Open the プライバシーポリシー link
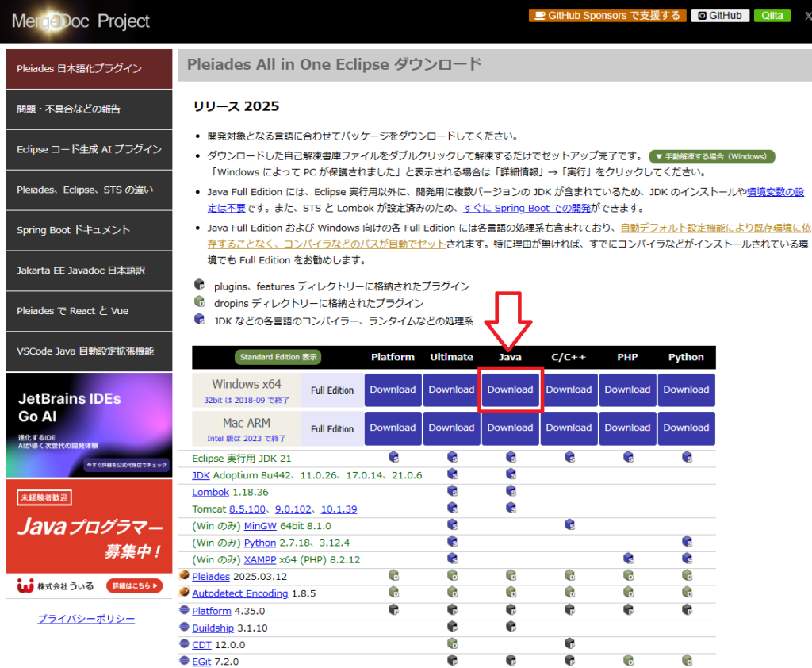 (86, 619)
